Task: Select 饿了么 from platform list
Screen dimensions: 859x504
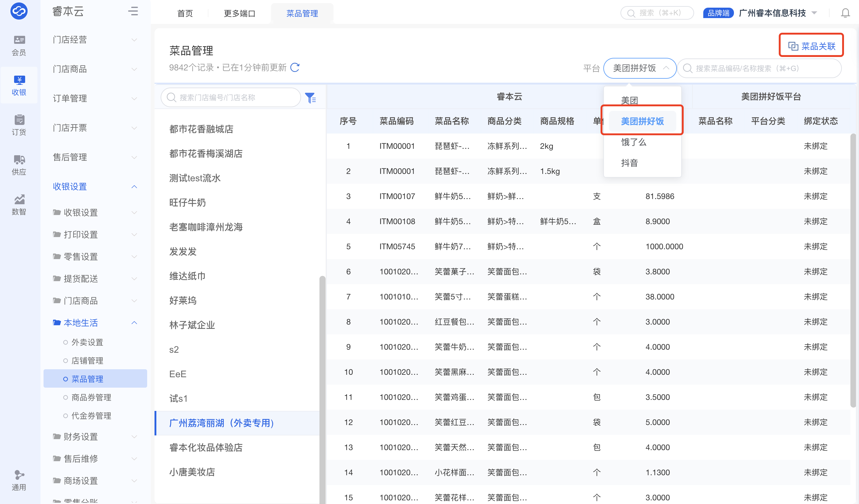Action: pos(633,142)
